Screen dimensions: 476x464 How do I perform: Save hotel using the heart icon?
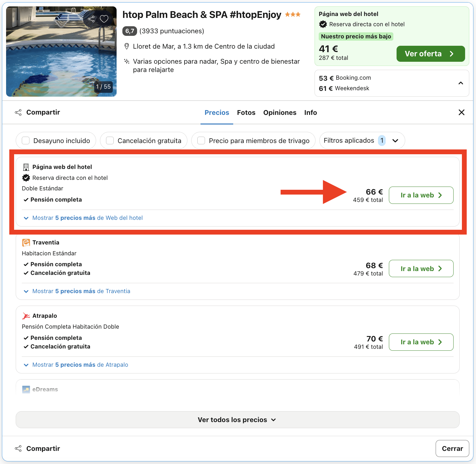[103, 19]
